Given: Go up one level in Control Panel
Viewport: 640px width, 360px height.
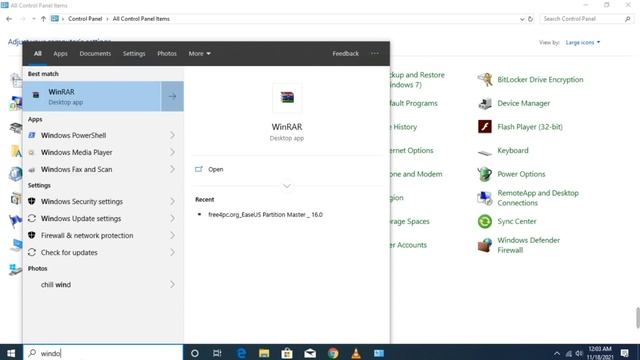Looking at the screenshot, I should pos(43,19).
